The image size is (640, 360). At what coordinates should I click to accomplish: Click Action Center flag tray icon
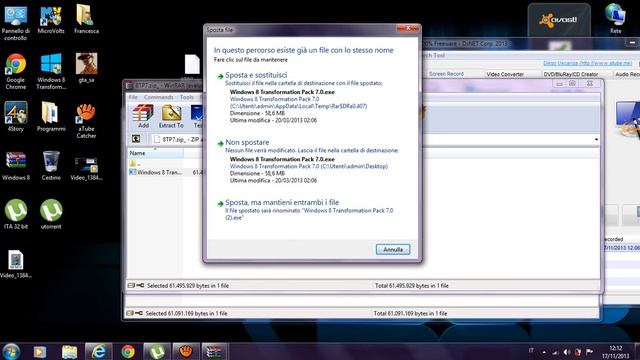[589, 352]
